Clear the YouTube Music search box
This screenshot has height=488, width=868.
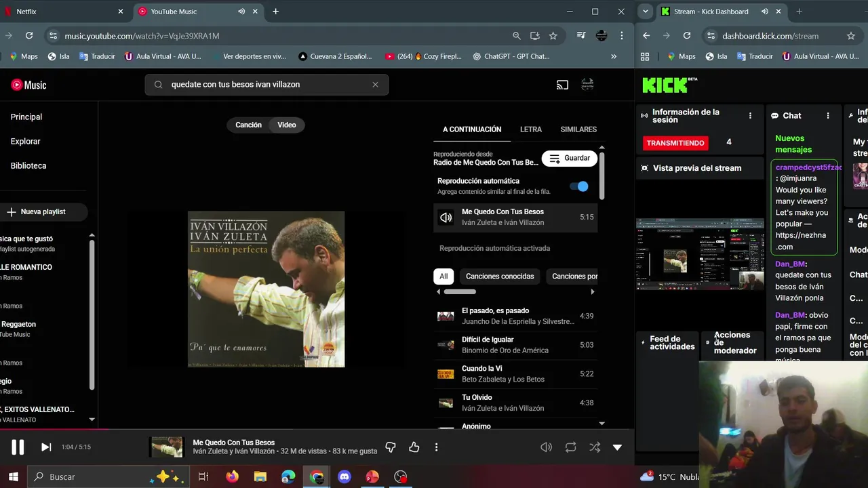tap(375, 85)
